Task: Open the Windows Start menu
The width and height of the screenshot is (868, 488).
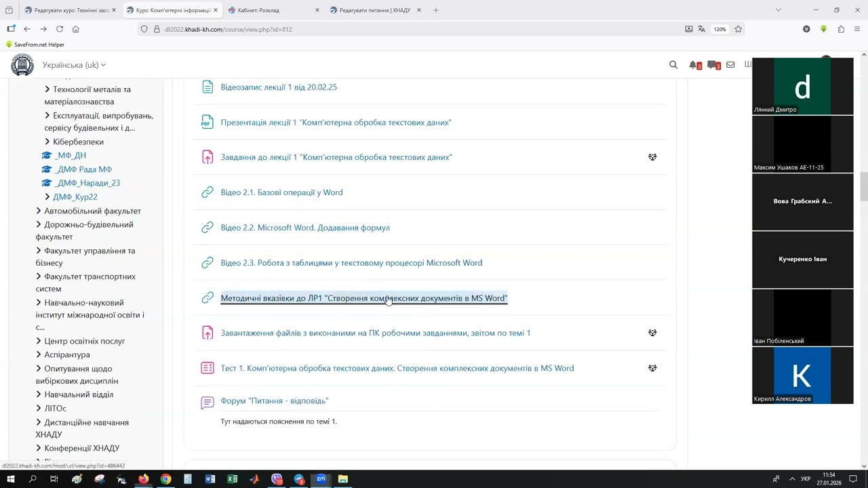Action: (x=11, y=479)
